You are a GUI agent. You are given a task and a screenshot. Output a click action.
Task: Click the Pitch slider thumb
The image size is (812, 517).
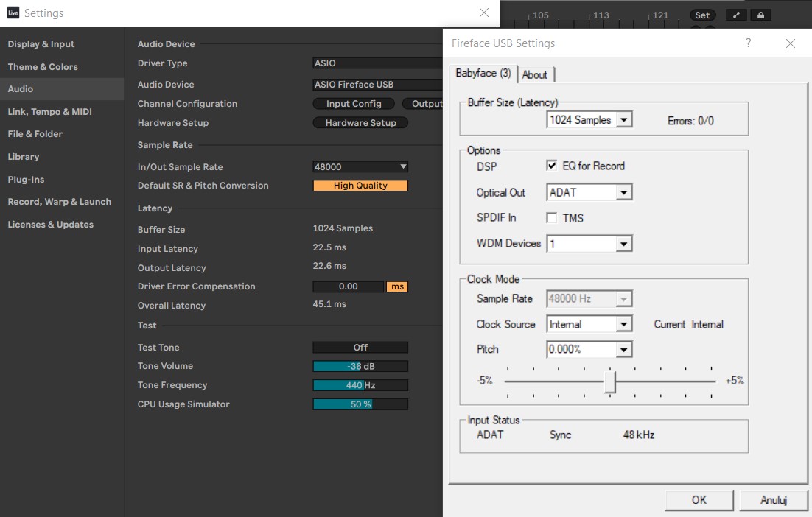tap(610, 382)
